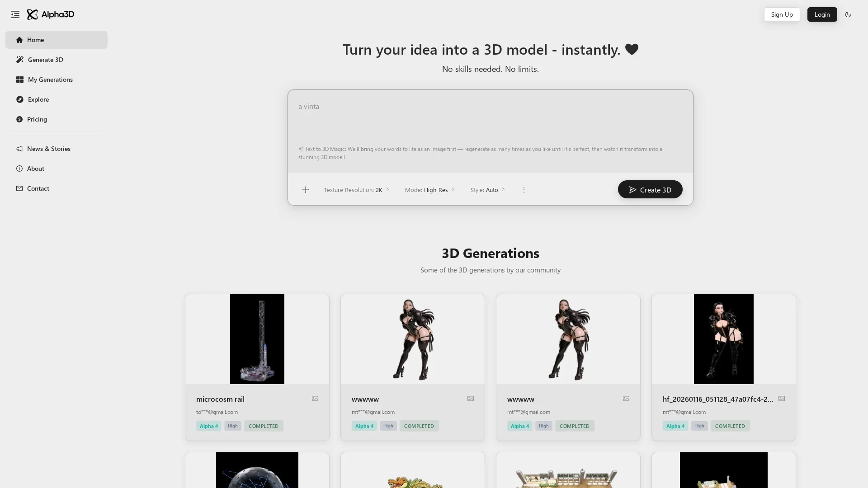The image size is (868, 488).
Task: Click the image icon on microcosm rail card
Action: (x=315, y=399)
